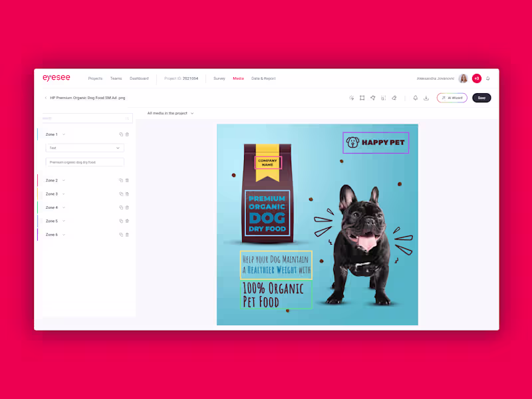Open notifications bell in top header

[488, 78]
